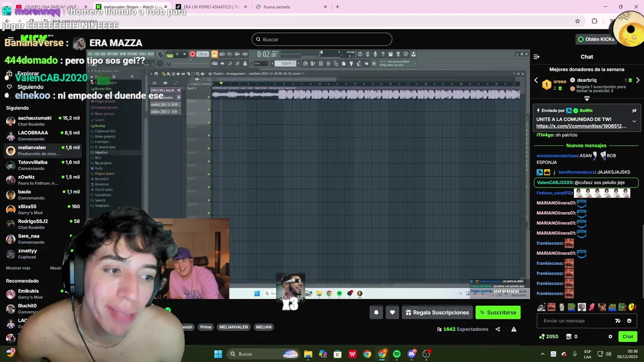Open the x.com communities link in the pinned message
644x362 pixels.
coord(581,126)
